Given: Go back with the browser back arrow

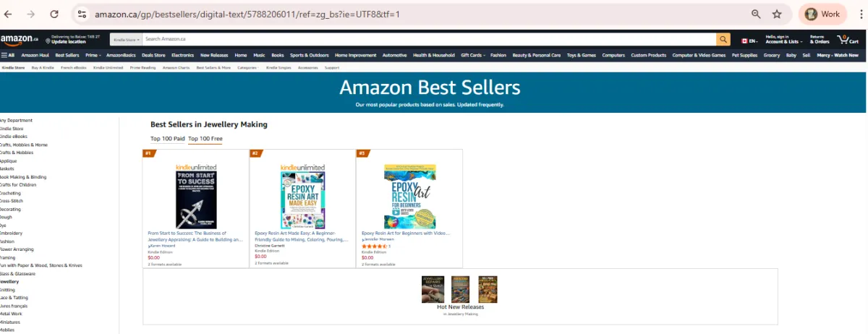Looking at the screenshot, I should pos(9,14).
